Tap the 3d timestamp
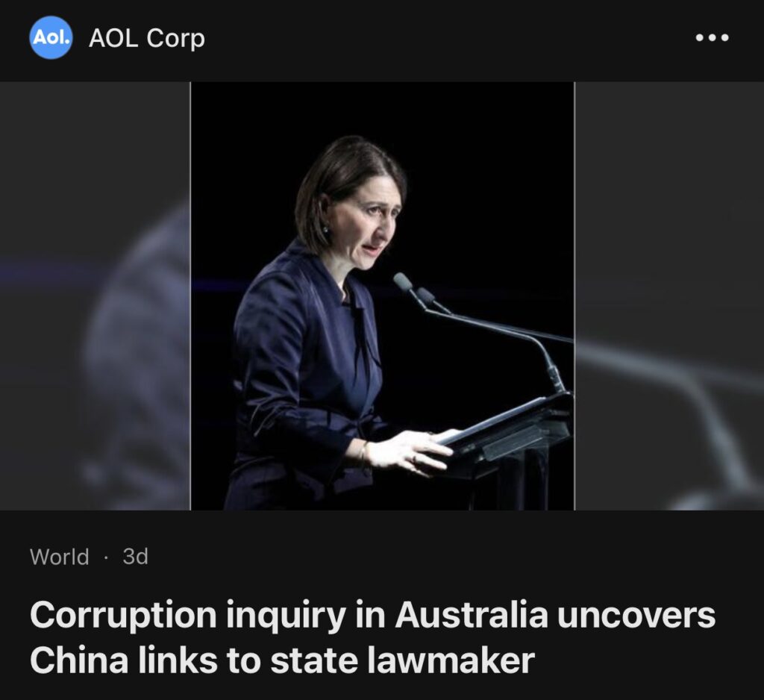Image resolution: width=764 pixels, height=700 pixels. coord(135,556)
